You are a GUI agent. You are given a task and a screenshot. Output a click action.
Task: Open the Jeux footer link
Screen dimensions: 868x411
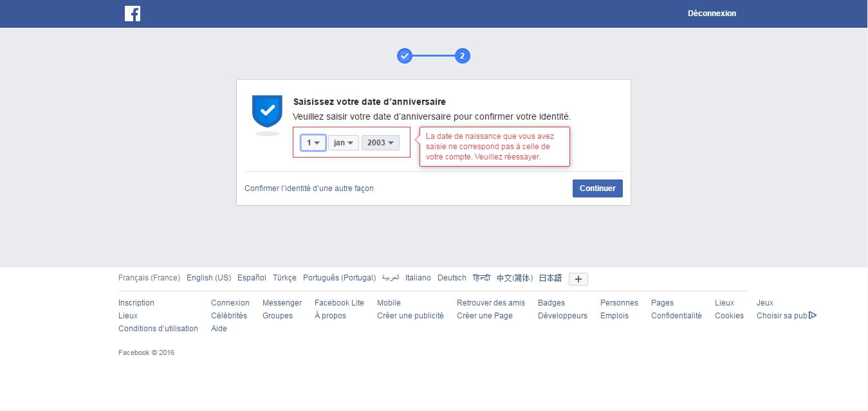[765, 303]
